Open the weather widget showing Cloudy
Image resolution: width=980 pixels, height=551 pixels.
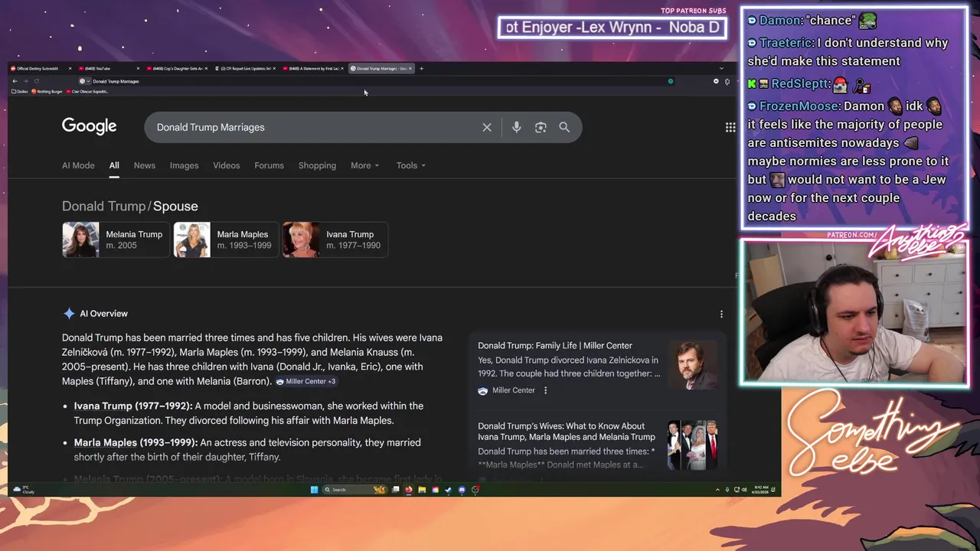click(x=24, y=490)
